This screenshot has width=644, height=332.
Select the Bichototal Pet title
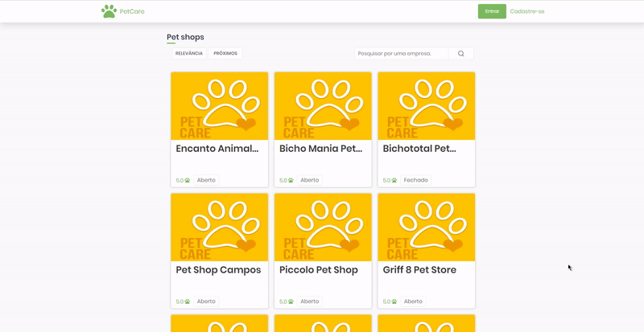[419, 149]
